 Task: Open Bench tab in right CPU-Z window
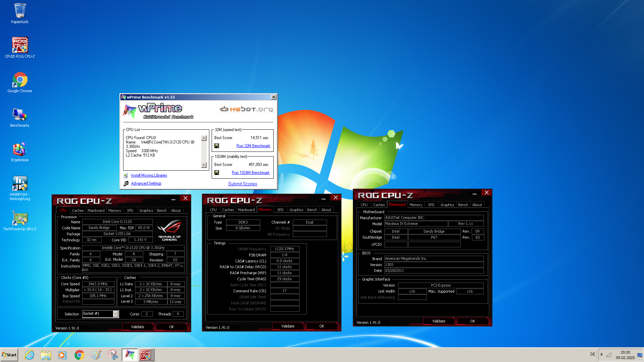(x=463, y=205)
